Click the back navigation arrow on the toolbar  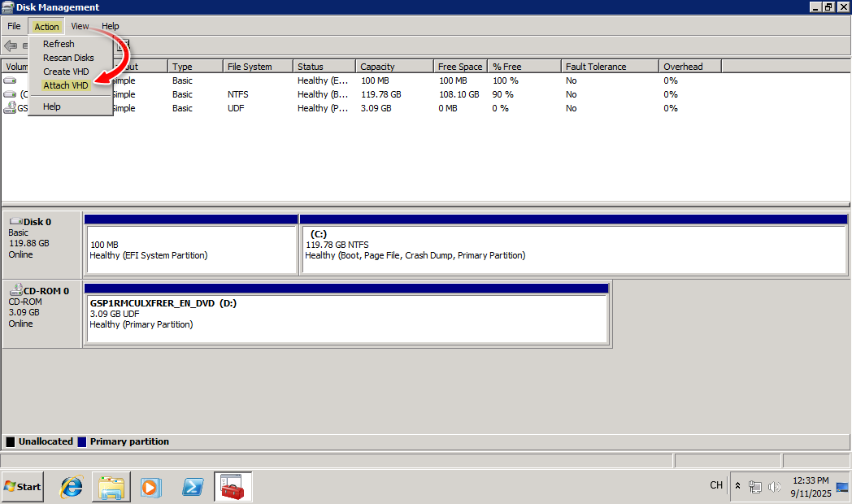click(10, 46)
